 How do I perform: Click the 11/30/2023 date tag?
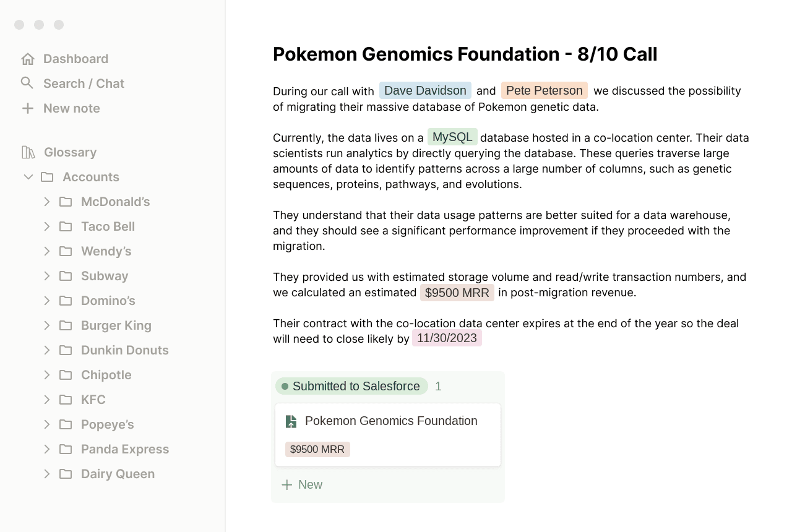pyautogui.click(x=447, y=338)
